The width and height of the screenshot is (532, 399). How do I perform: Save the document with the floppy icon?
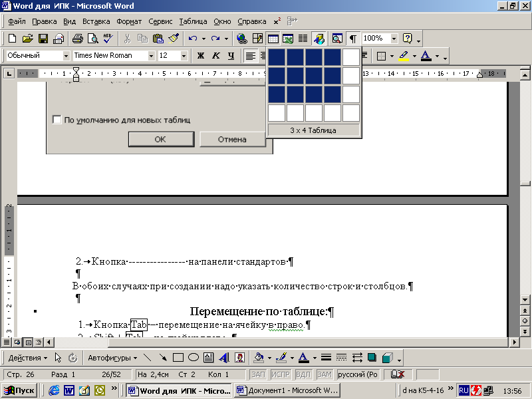click(43, 39)
